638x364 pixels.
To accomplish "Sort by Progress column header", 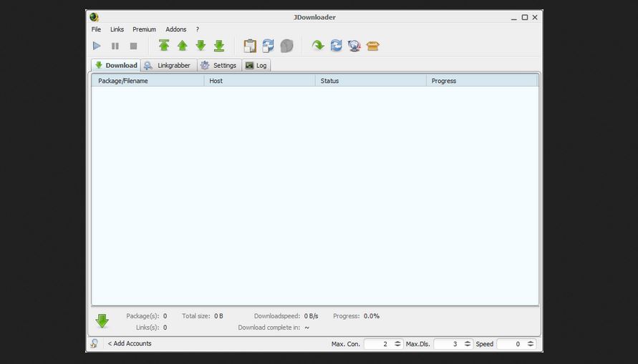I will [x=482, y=80].
